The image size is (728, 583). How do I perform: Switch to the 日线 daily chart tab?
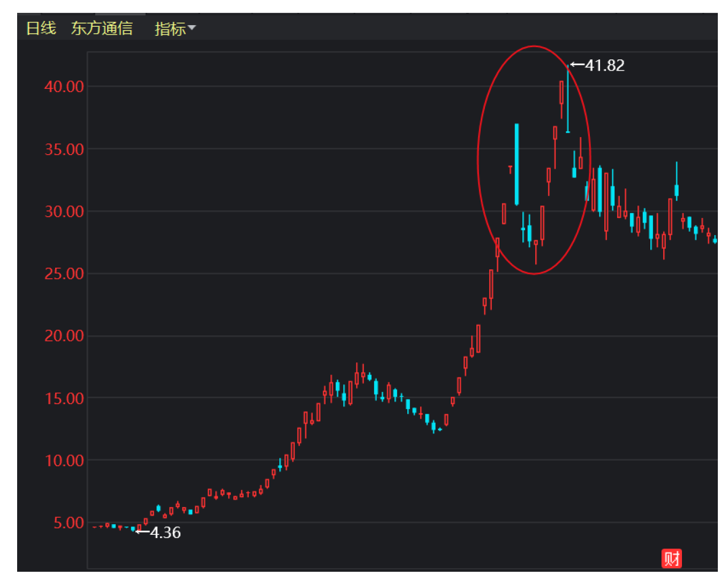point(41,28)
